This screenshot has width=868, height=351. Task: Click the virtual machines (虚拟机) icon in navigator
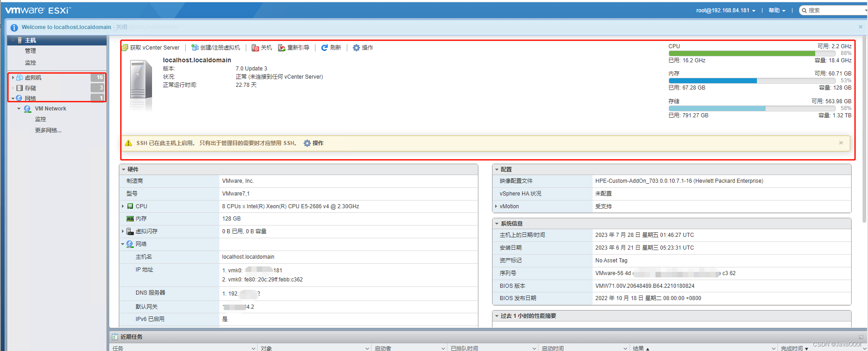pyautogui.click(x=20, y=78)
